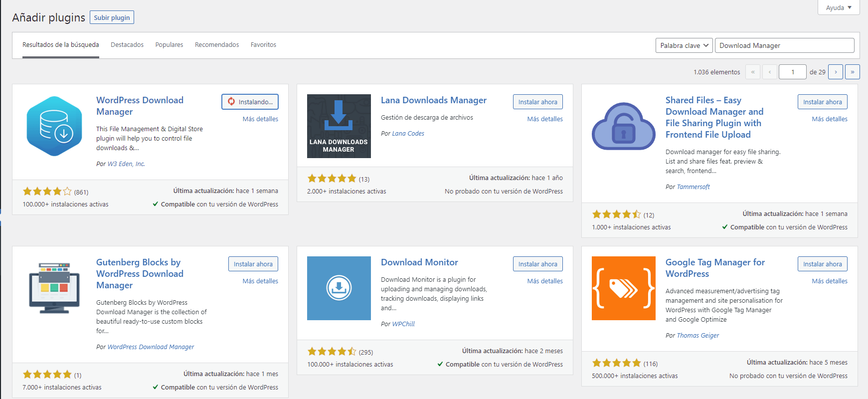
Task: Click the '7.000+ instalaciones activas' text
Action: [62, 388]
